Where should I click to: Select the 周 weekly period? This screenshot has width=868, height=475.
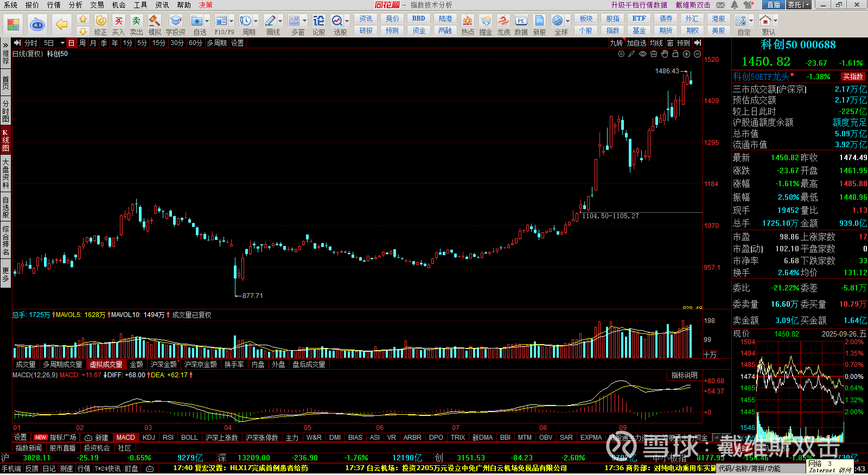pos(82,43)
